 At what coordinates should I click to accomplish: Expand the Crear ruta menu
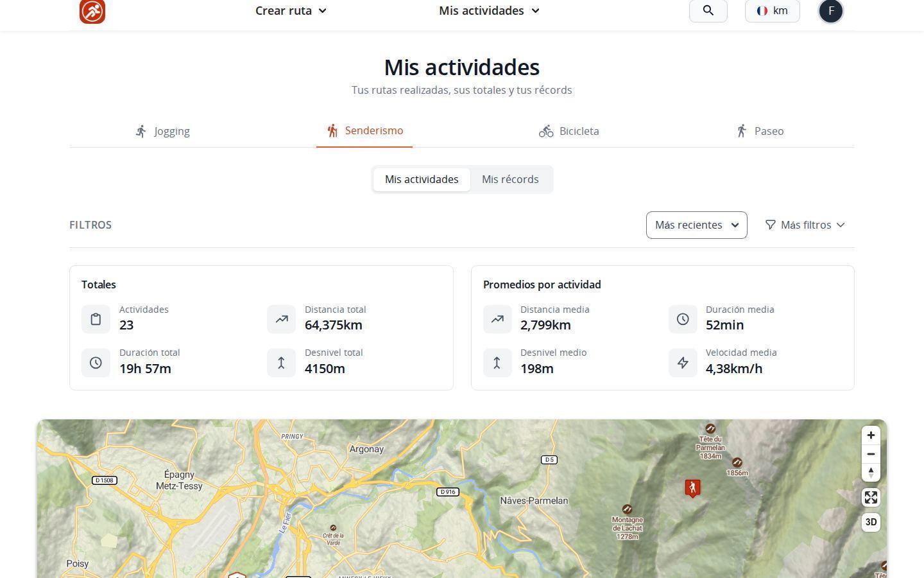(x=291, y=10)
